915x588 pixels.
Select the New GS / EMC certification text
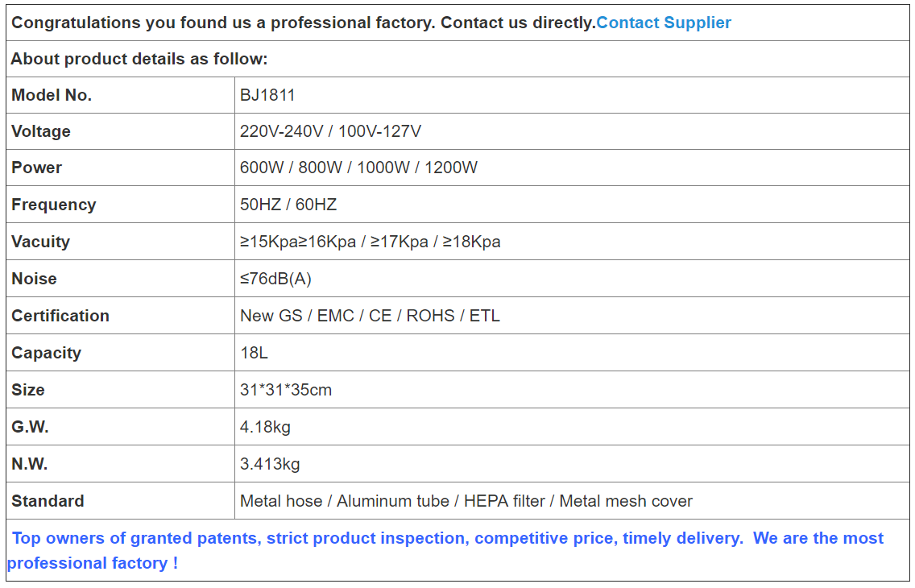tap(297, 316)
